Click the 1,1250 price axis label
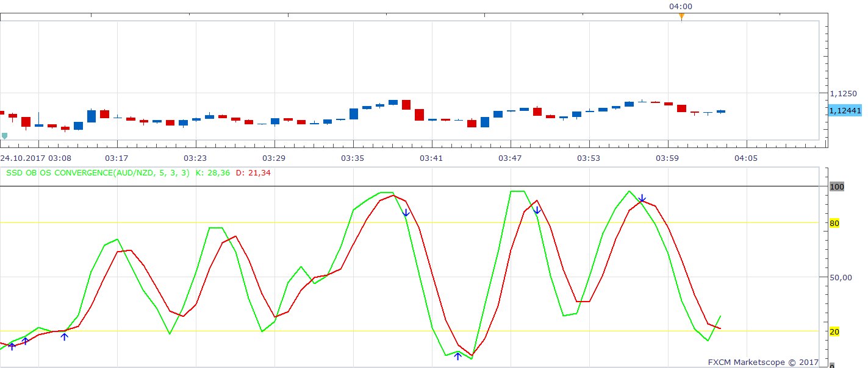This screenshot has width=868, height=368. [843, 94]
